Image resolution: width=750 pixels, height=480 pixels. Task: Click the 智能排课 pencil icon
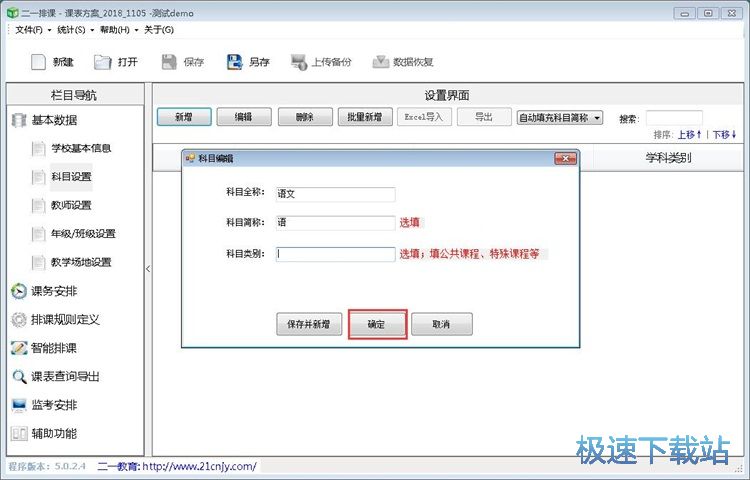[19, 348]
